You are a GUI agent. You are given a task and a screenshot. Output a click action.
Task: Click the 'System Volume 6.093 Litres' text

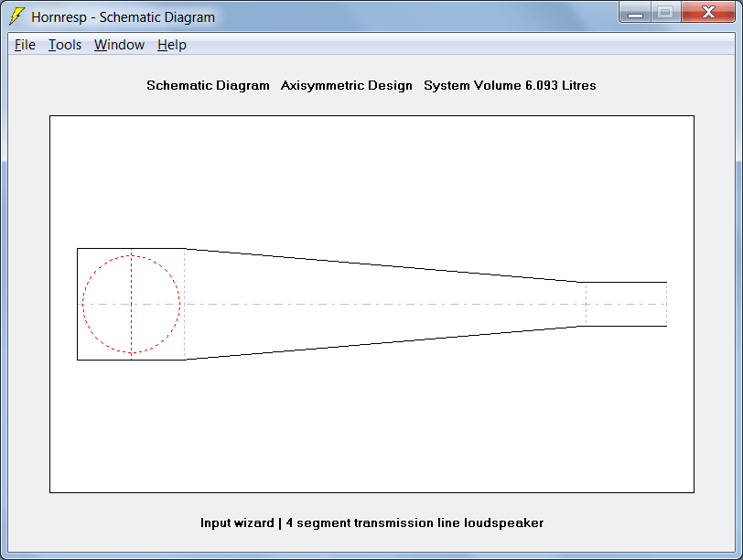point(510,85)
